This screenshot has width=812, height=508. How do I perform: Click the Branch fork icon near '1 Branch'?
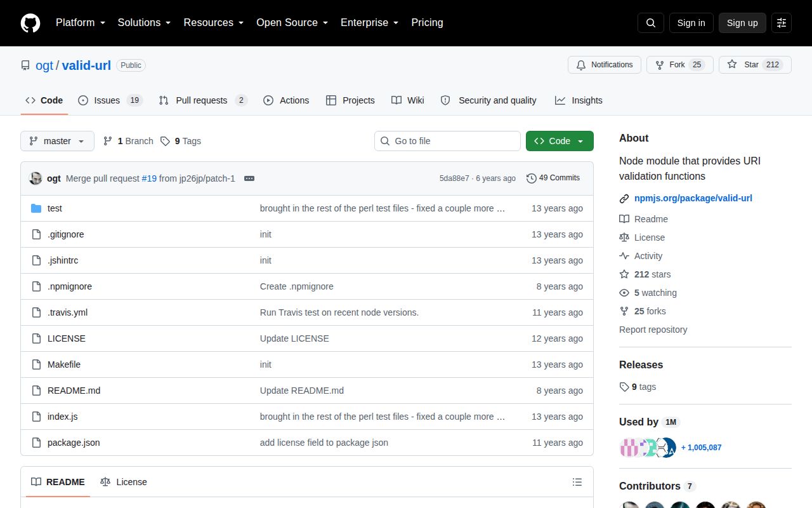[108, 141]
